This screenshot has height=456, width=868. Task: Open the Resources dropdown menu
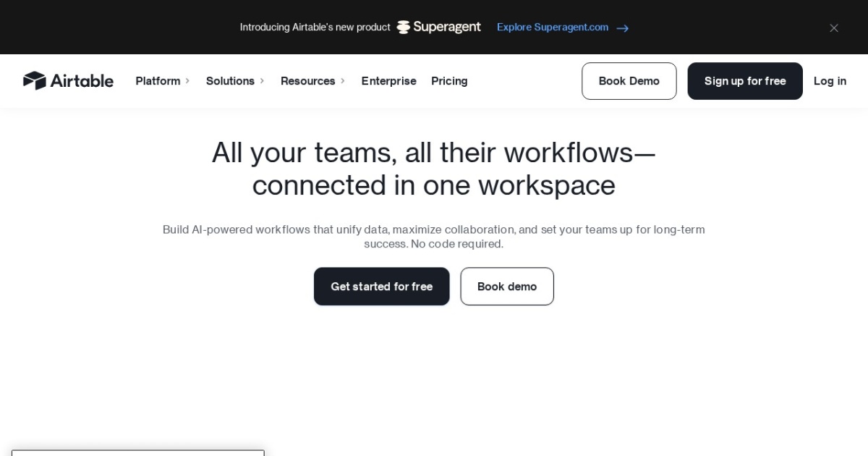(x=308, y=81)
